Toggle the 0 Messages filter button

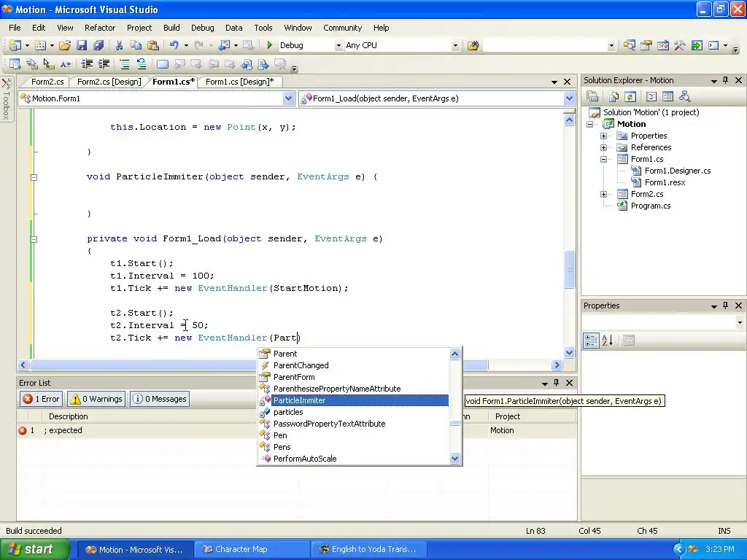pos(160,399)
